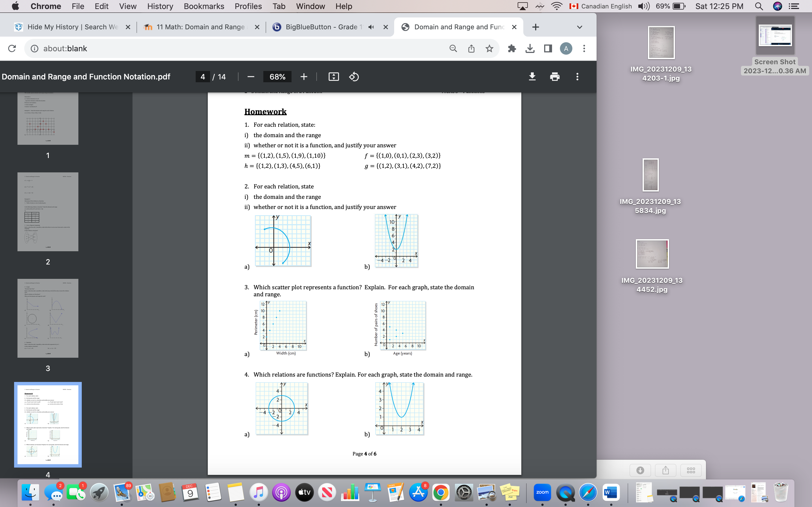812x507 pixels.
Task: Toggle Chrome side panel
Action: click(548, 49)
